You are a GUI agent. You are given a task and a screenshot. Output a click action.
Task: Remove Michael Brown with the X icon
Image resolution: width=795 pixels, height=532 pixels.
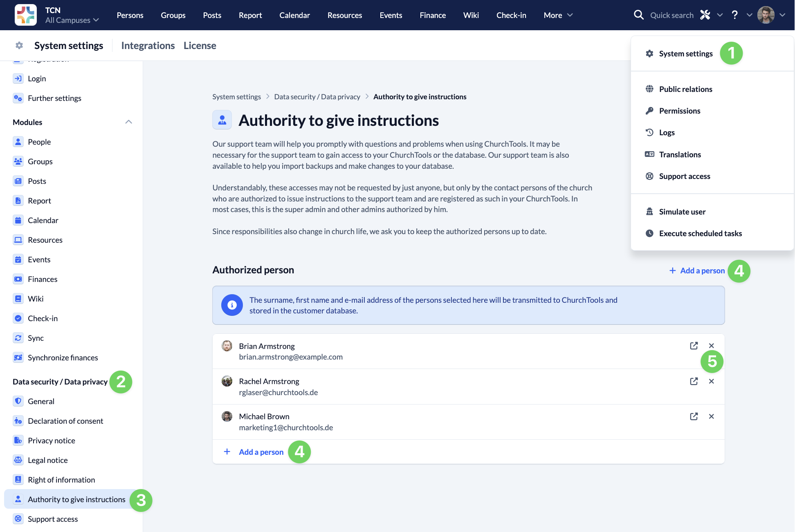coord(711,416)
